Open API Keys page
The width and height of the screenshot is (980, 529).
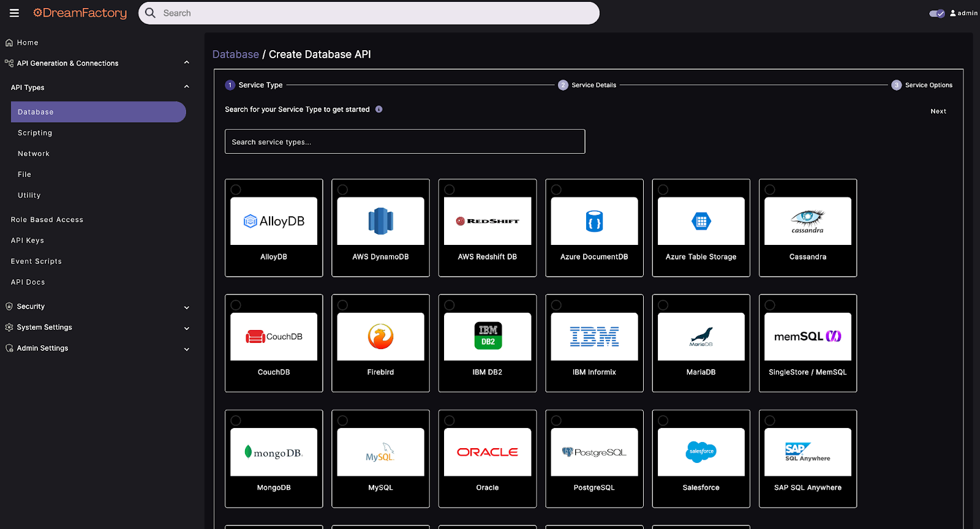(x=28, y=241)
